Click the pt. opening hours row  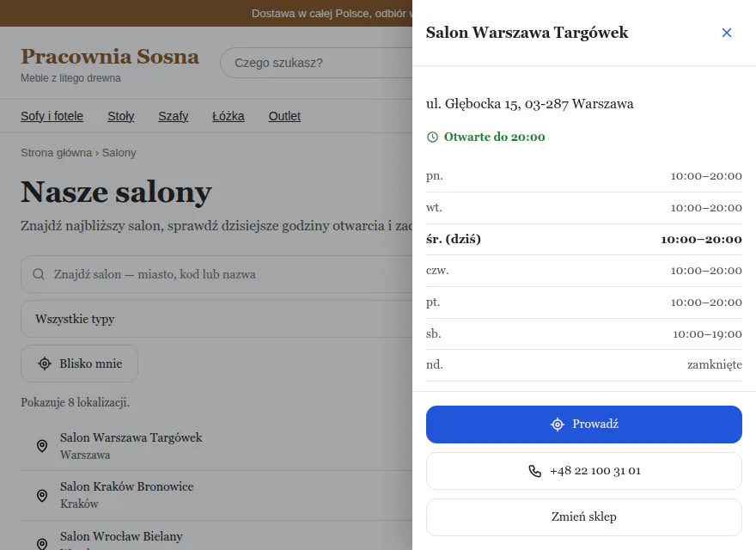click(584, 302)
